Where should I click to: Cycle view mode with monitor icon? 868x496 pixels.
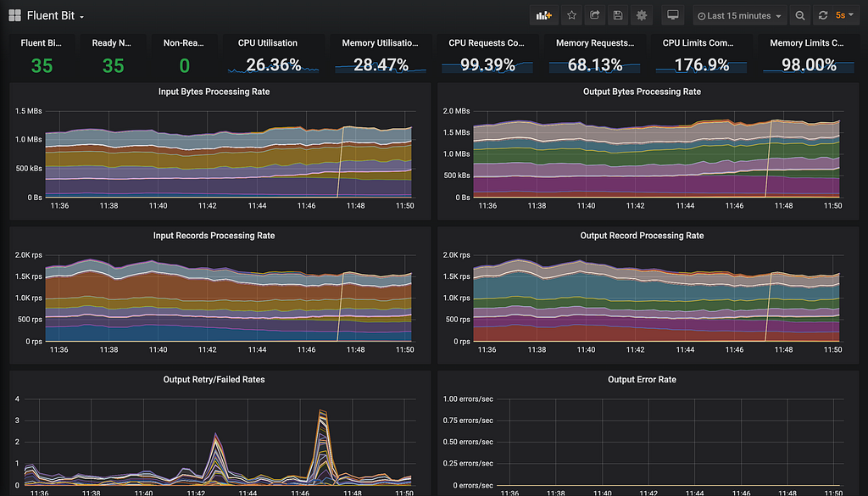[x=672, y=15]
